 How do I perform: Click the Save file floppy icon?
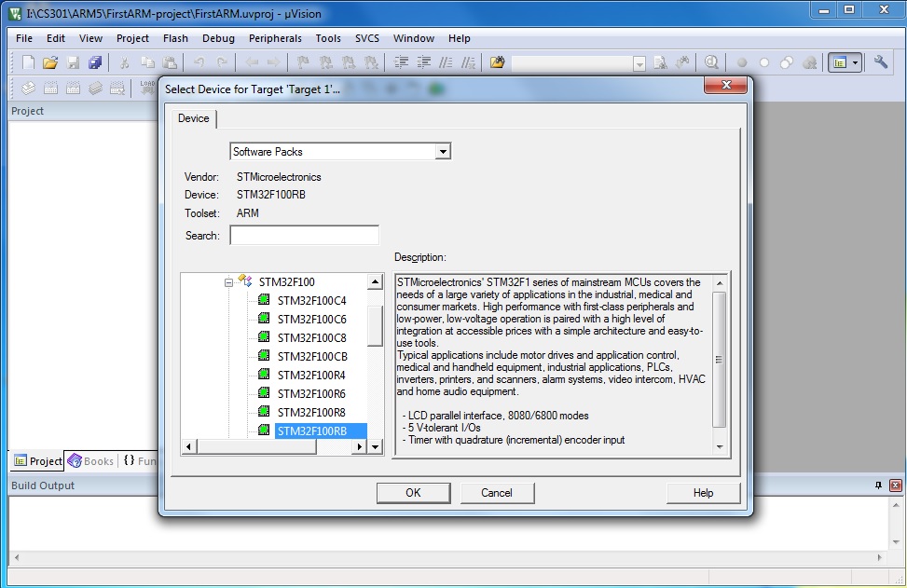pyautogui.click(x=73, y=62)
